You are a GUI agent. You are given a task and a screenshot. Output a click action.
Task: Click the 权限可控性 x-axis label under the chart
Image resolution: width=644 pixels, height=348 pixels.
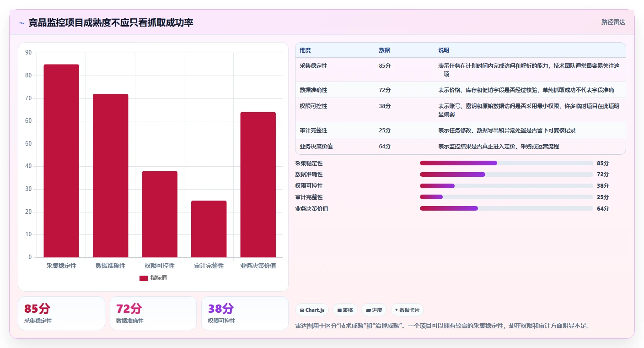[160, 266]
